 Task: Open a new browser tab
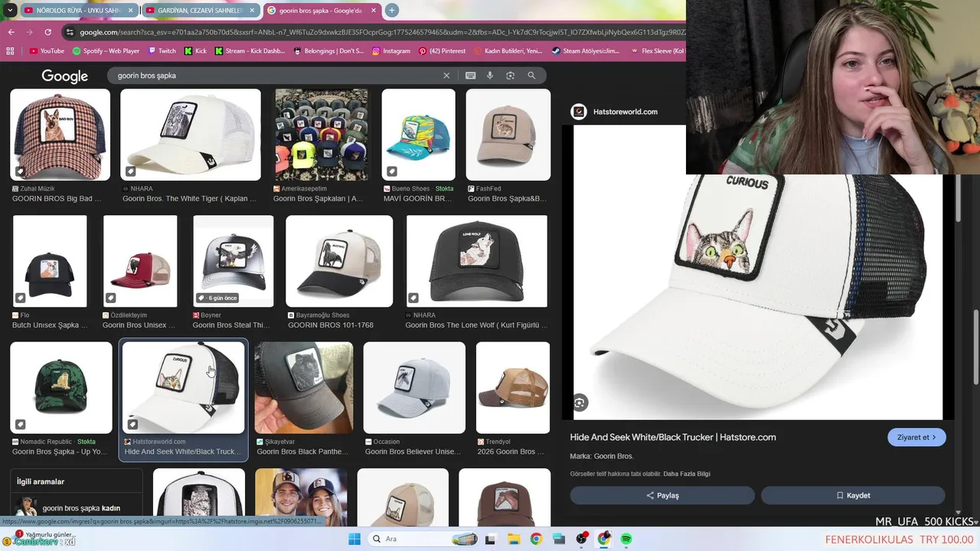pyautogui.click(x=391, y=10)
